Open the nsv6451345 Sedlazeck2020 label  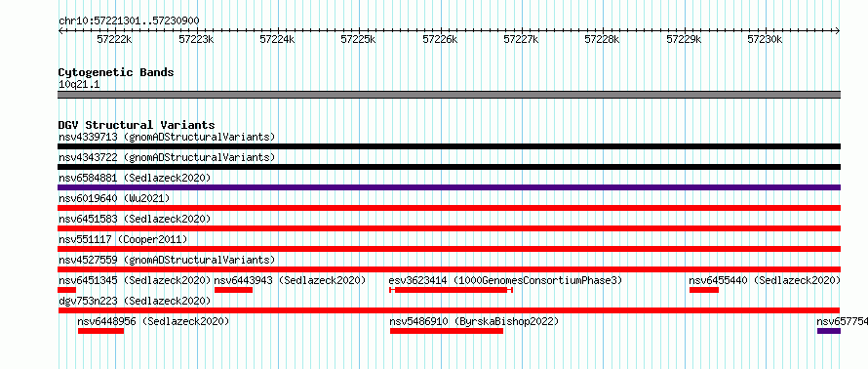(135, 280)
